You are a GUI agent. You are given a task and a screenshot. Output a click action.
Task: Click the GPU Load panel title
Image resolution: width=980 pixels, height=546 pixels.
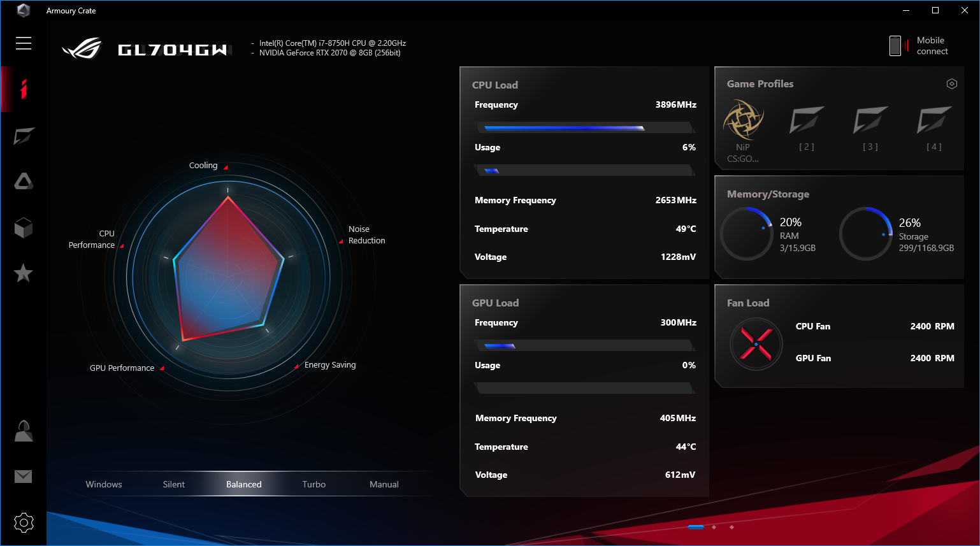tap(495, 303)
